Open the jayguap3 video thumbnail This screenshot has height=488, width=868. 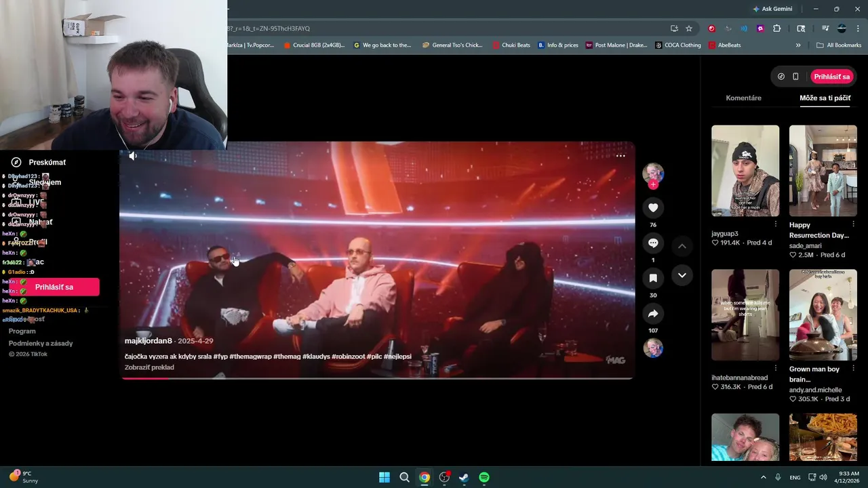[745, 171]
